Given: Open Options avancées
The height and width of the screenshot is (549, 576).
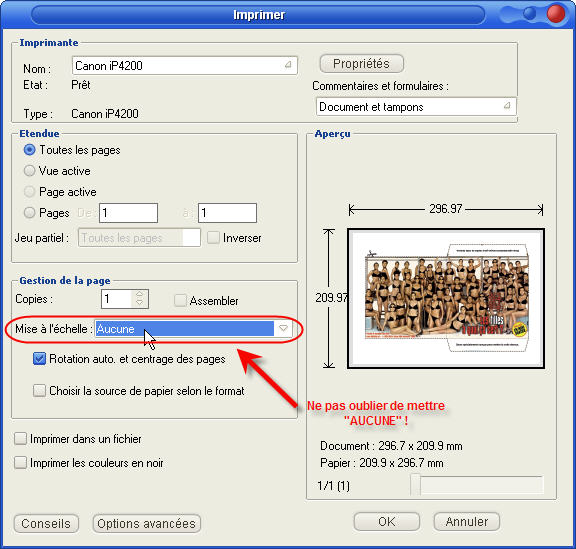Looking at the screenshot, I should pyautogui.click(x=147, y=523).
